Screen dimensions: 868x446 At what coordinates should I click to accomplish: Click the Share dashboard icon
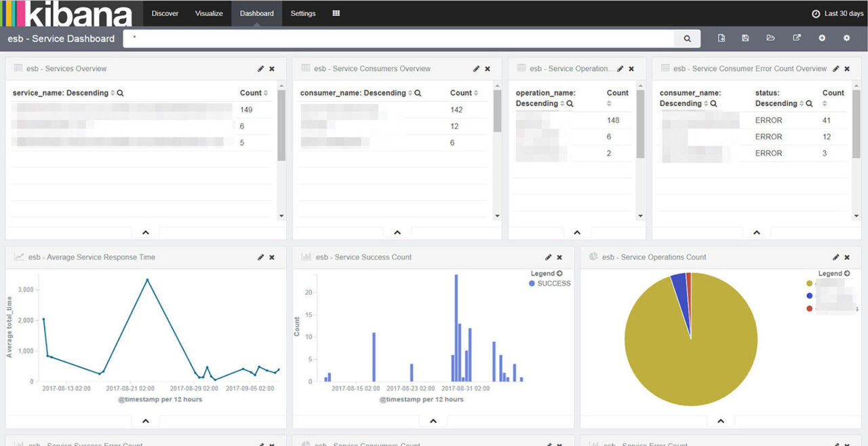click(797, 39)
